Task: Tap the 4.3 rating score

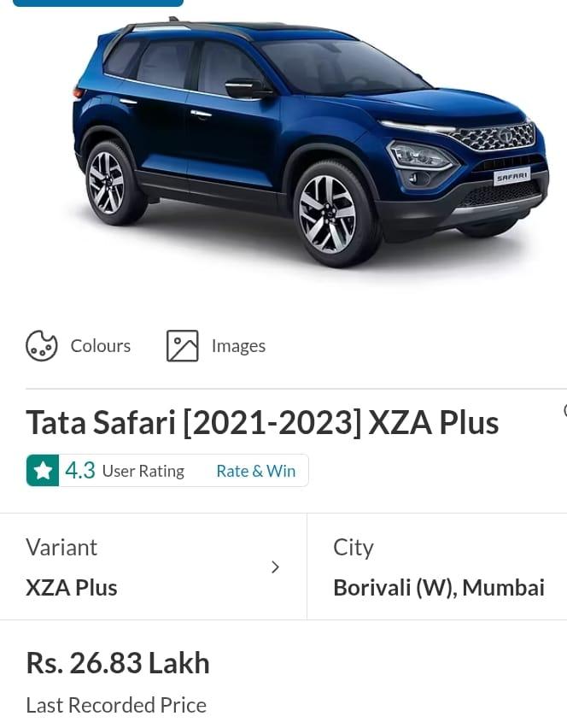Action: coord(80,470)
